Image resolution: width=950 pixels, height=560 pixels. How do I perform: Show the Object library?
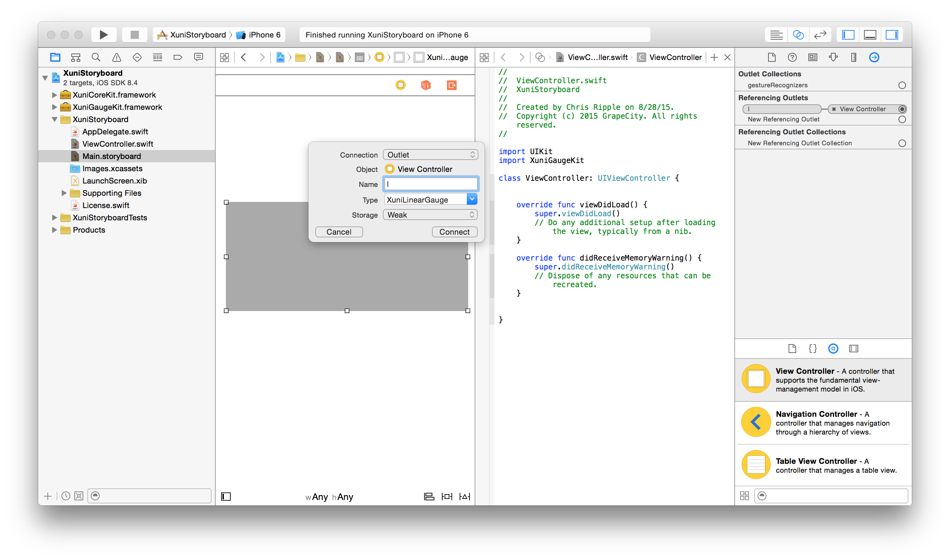point(833,348)
